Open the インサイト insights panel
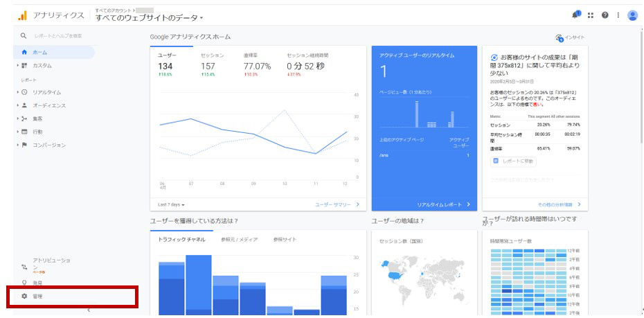 (570, 37)
